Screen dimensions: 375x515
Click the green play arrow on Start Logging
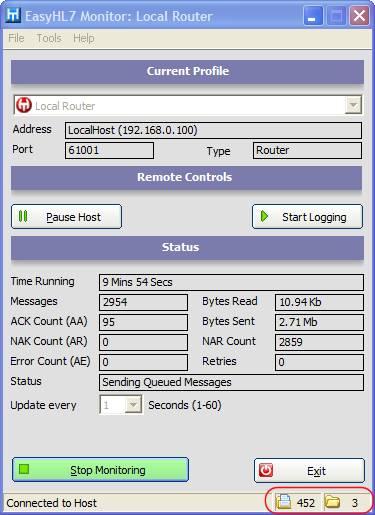(264, 216)
